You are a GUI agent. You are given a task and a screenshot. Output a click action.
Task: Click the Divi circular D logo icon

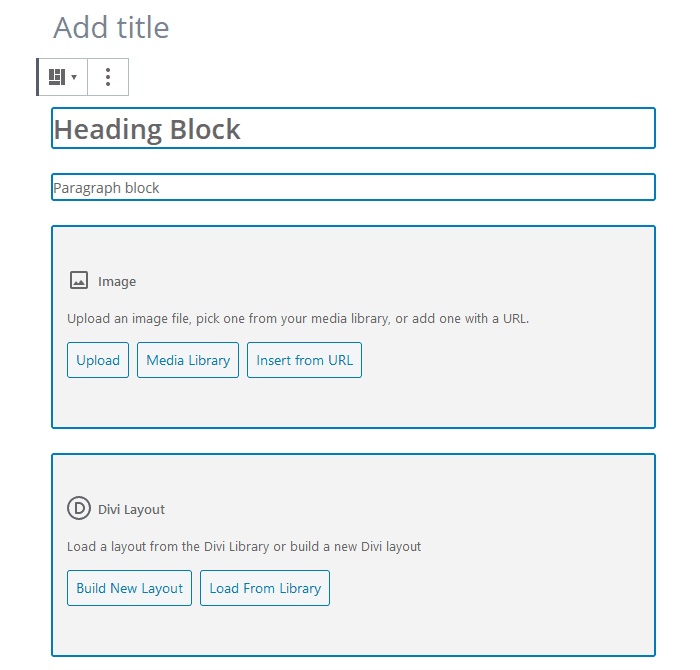(79, 508)
